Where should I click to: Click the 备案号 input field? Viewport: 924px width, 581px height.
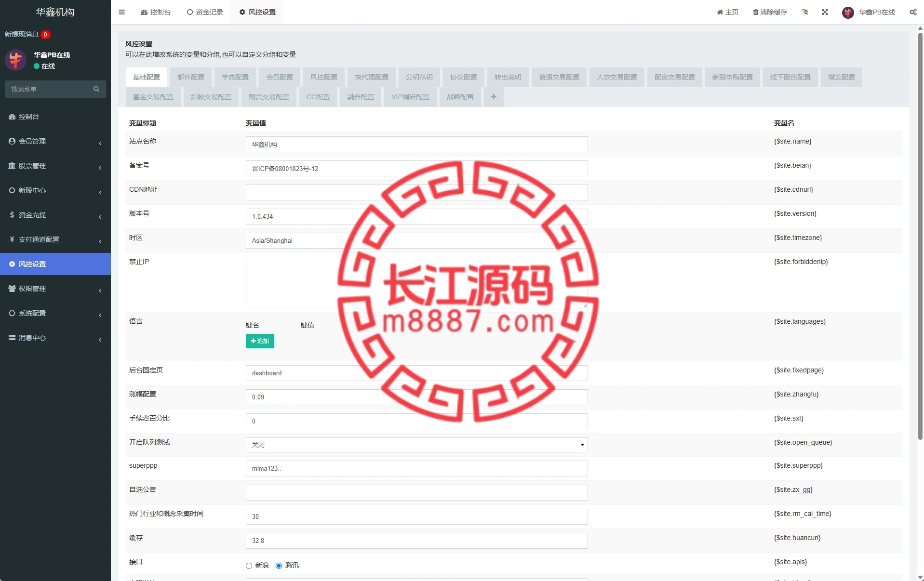[416, 169]
